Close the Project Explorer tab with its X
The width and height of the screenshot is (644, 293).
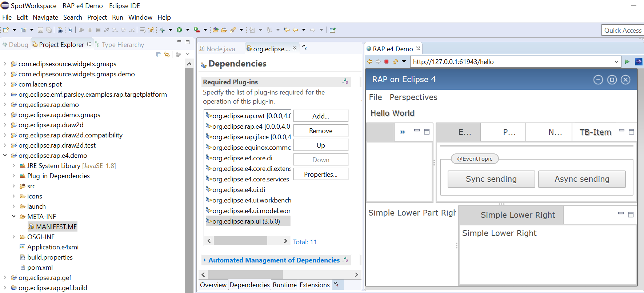pyautogui.click(x=89, y=44)
